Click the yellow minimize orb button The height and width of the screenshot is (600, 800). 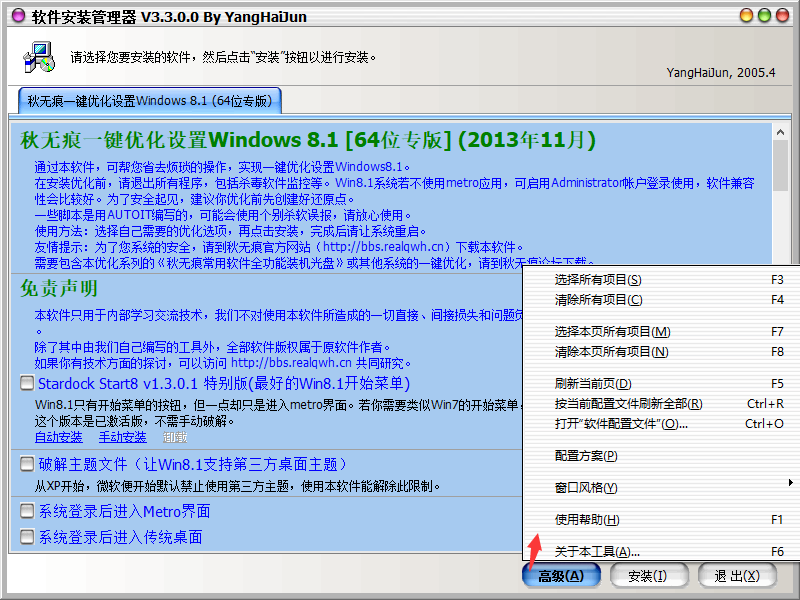(x=746, y=15)
